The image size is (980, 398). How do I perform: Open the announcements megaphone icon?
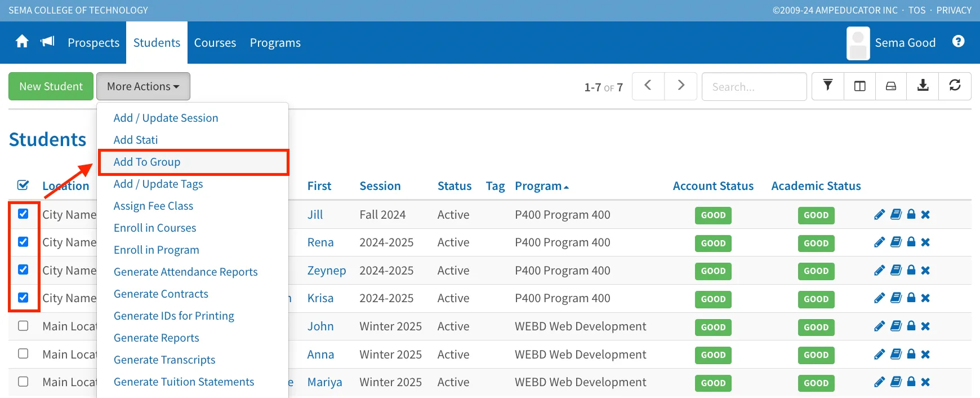click(48, 41)
